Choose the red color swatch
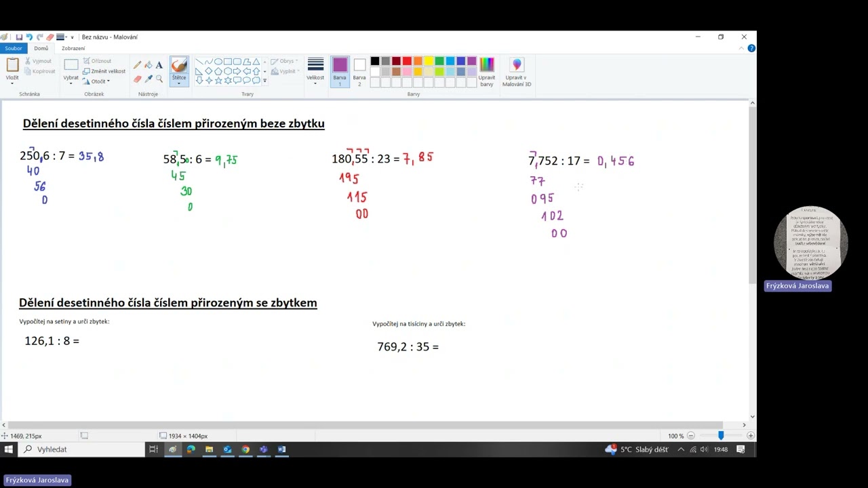Viewport: 868px width, 488px height. [x=407, y=61]
